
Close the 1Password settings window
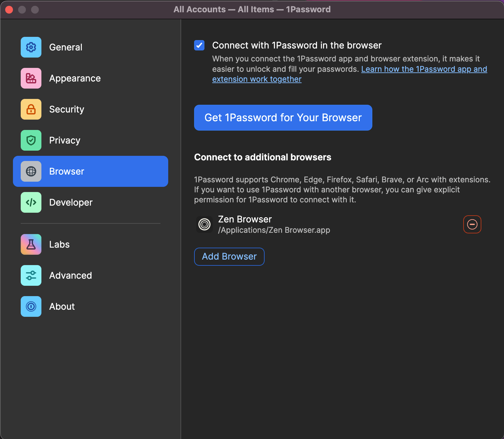tap(9, 10)
